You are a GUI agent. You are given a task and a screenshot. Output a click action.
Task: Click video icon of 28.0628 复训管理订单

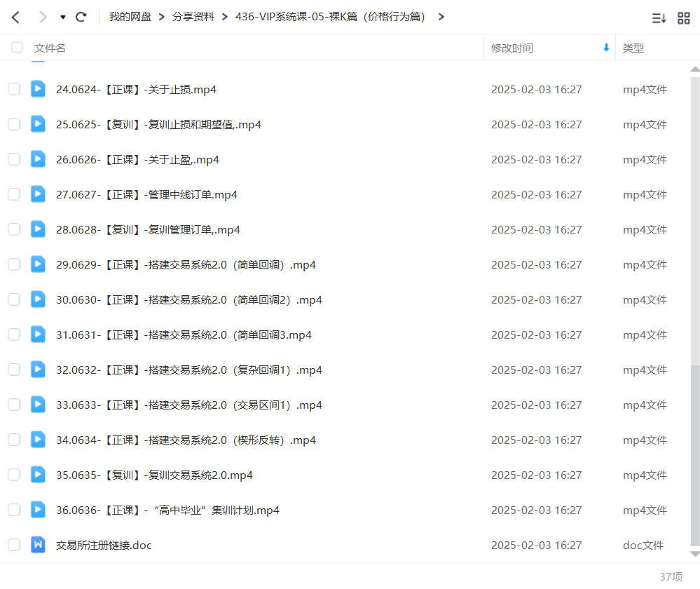tap(38, 229)
